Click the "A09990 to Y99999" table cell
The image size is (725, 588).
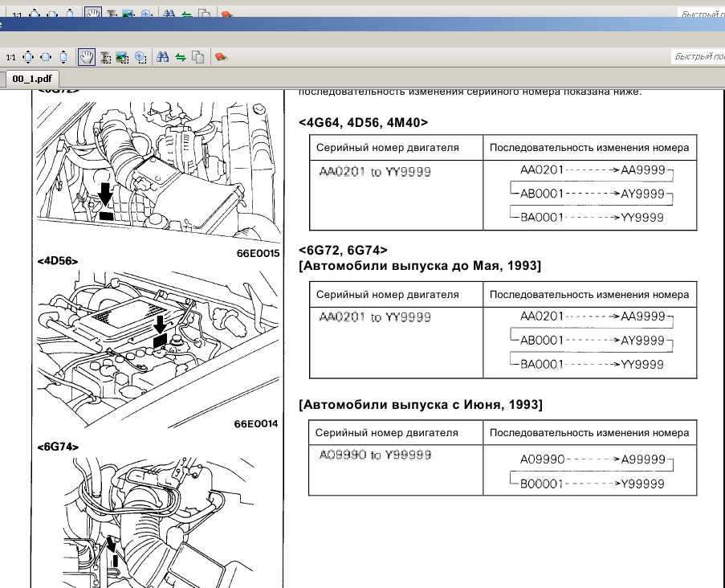(375, 455)
